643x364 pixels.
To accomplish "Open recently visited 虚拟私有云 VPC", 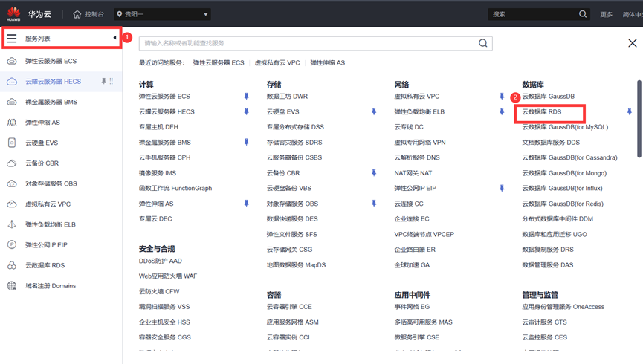I will pos(277,62).
